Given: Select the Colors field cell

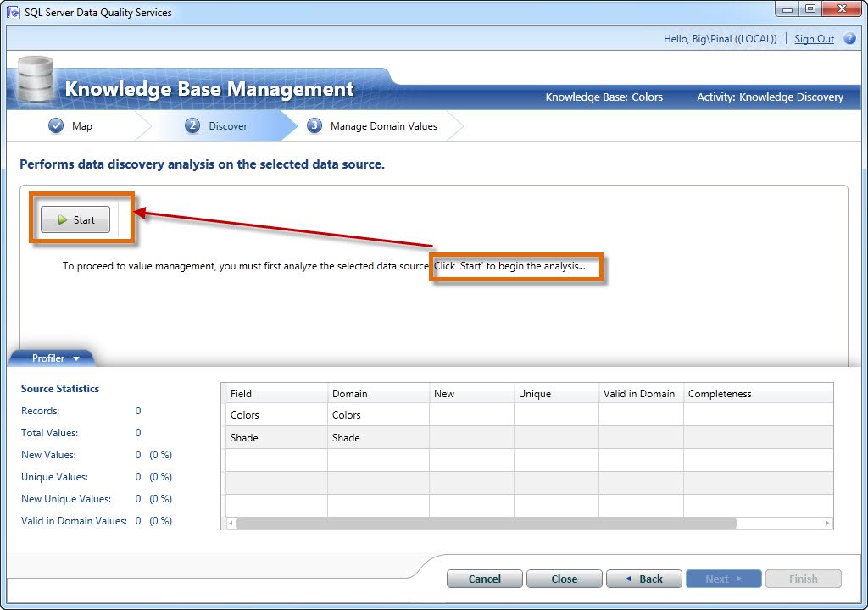Looking at the screenshot, I should pos(277,414).
